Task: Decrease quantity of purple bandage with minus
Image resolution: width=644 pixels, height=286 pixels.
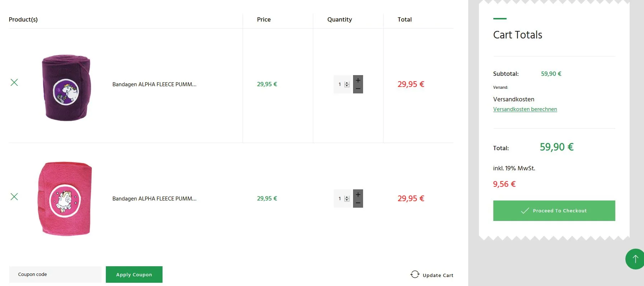Action: pyautogui.click(x=358, y=89)
